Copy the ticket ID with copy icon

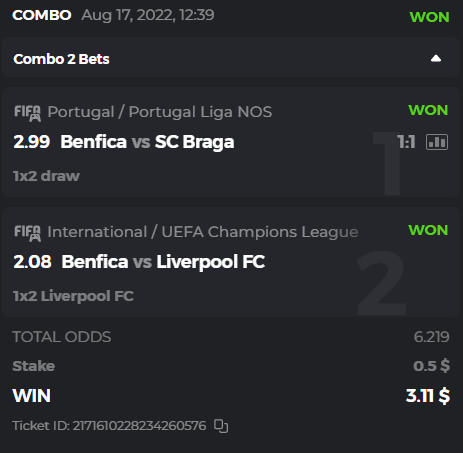coord(221,426)
